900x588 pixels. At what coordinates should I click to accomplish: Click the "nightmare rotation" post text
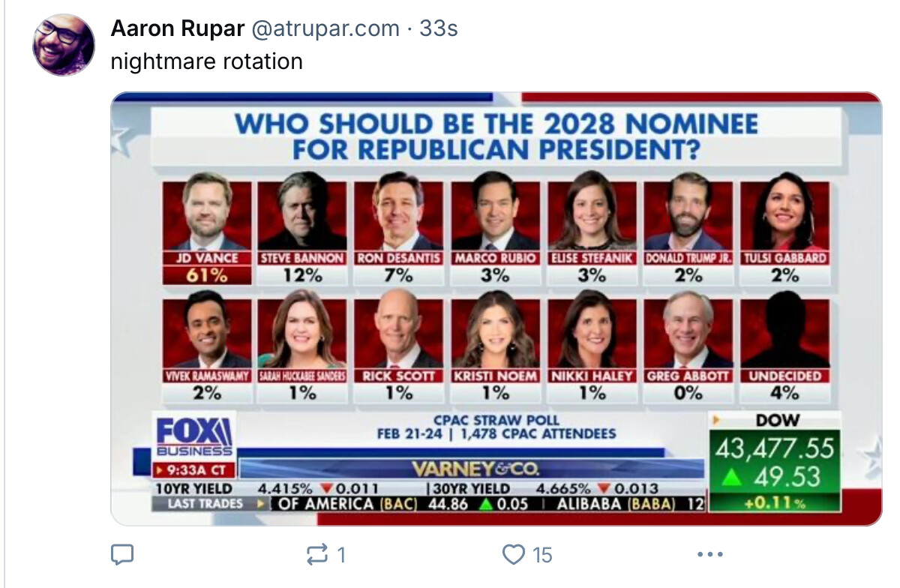pos(206,61)
